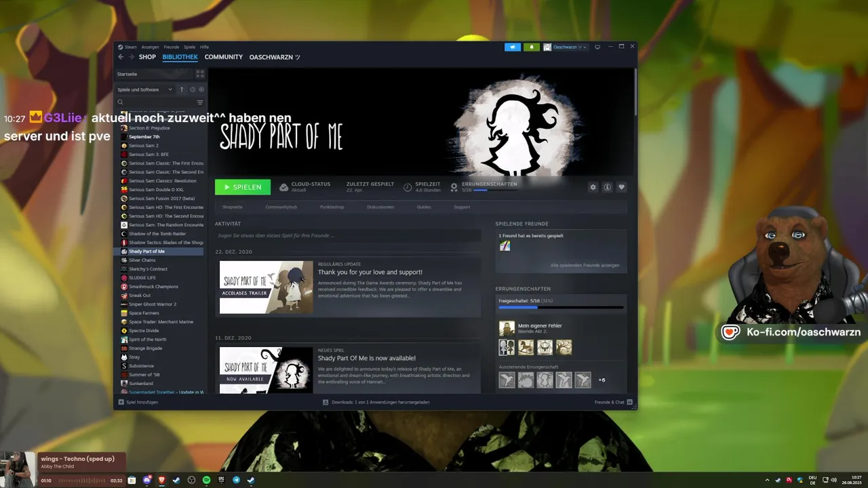Toggle the ready-to-play filter icon

201,89
